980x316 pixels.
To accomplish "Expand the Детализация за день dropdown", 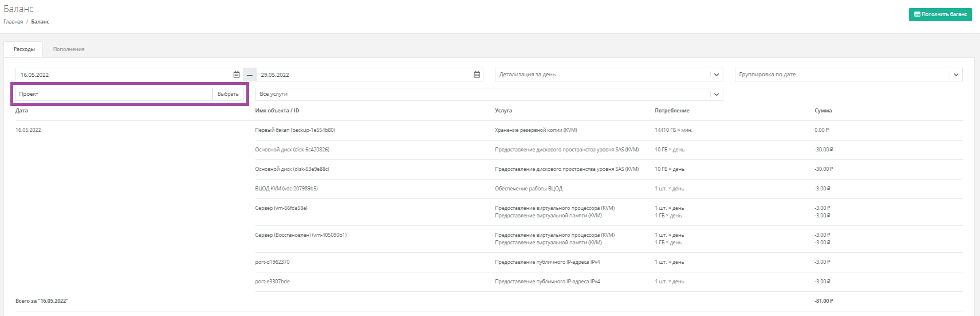I will (609, 75).
